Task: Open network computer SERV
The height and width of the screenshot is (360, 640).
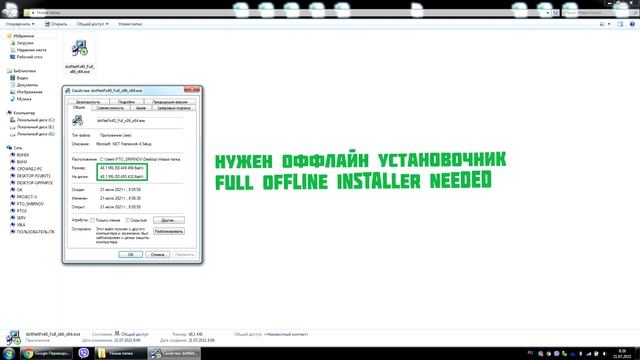Action: coord(21,218)
